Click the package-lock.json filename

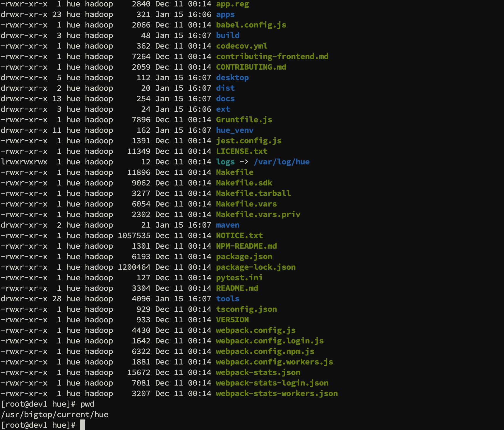(x=256, y=267)
